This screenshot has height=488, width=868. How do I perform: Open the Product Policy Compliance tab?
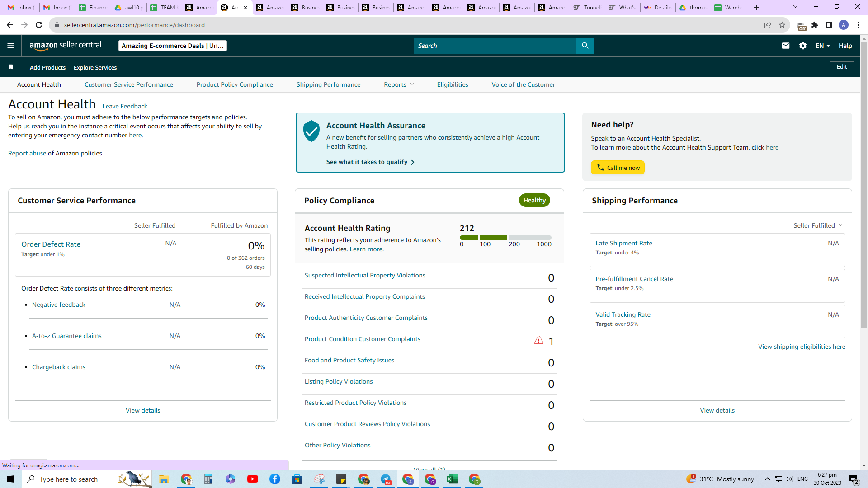tap(235, 84)
